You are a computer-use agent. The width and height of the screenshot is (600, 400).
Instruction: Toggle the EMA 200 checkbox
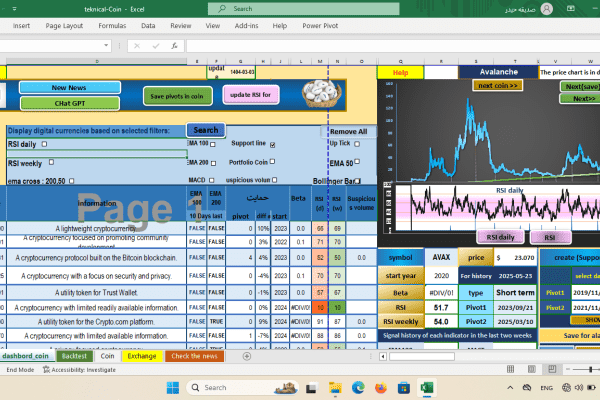coord(214,163)
